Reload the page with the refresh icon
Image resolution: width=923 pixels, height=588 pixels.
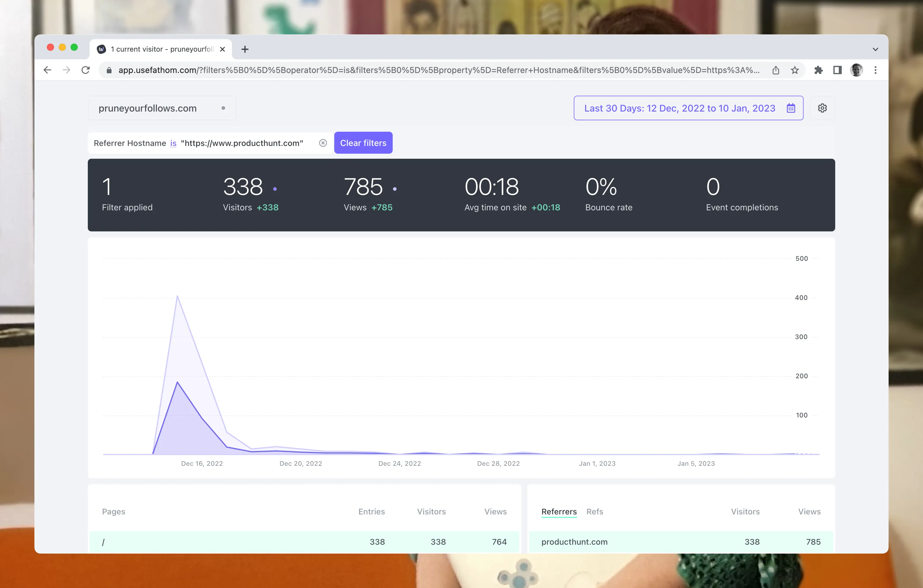86,70
